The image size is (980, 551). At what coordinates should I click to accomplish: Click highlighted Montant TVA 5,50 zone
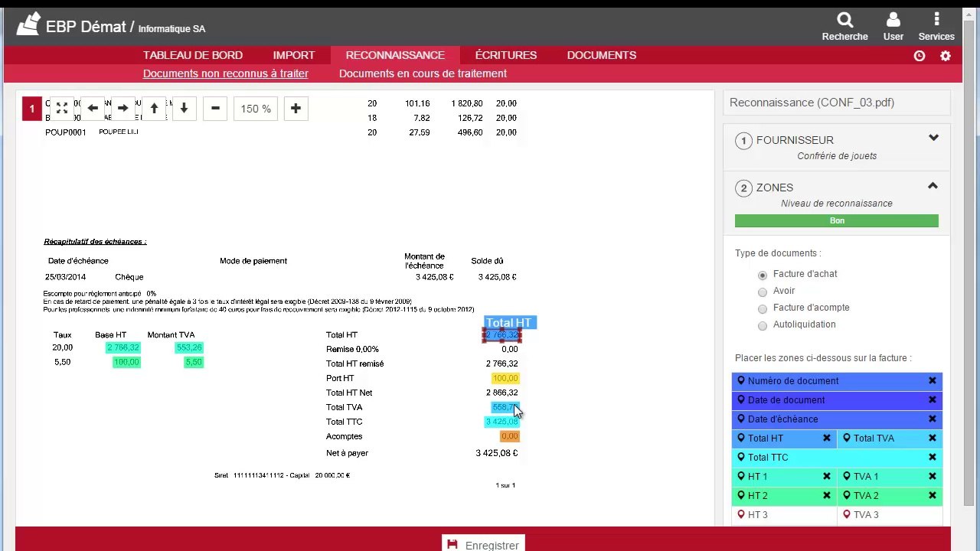(194, 362)
